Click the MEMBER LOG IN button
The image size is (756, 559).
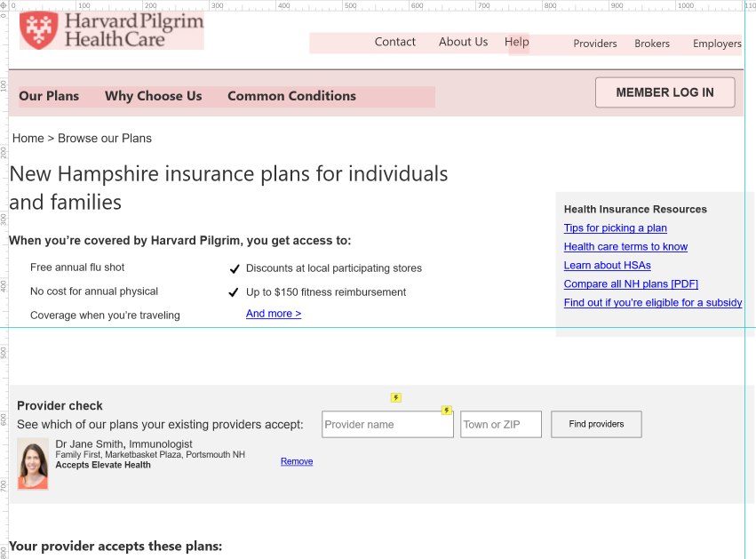pos(664,92)
